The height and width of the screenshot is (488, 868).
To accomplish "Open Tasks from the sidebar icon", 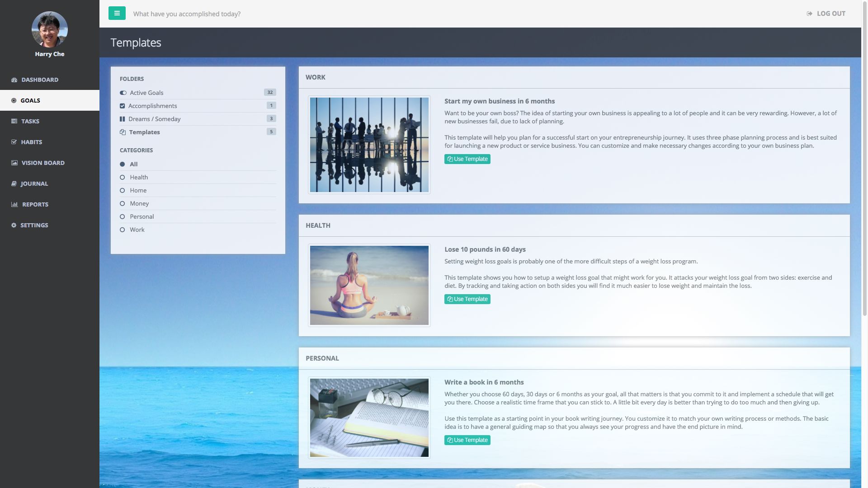I will click(x=14, y=121).
